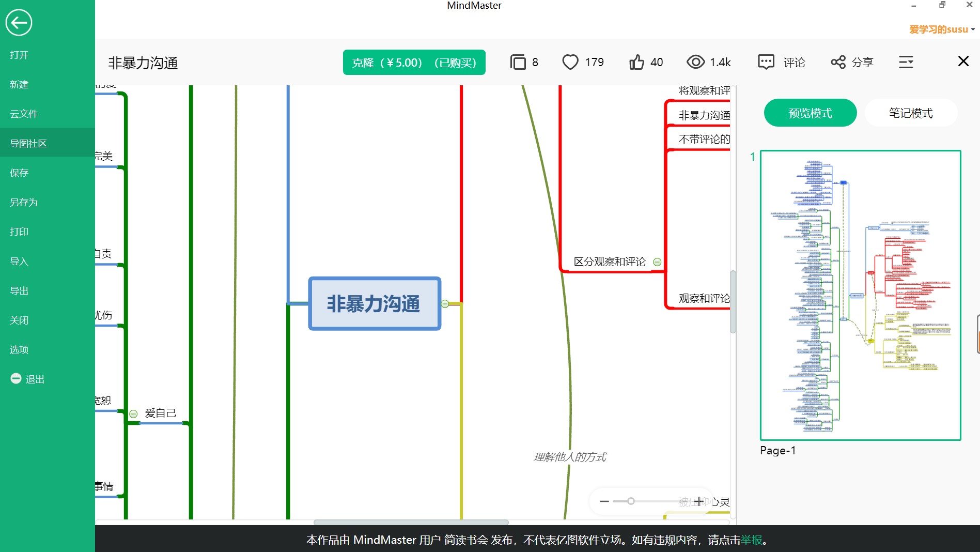Image resolution: width=980 pixels, height=552 pixels.
Task: Switch to 笔记模式 notes mode
Action: click(x=911, y=113)
